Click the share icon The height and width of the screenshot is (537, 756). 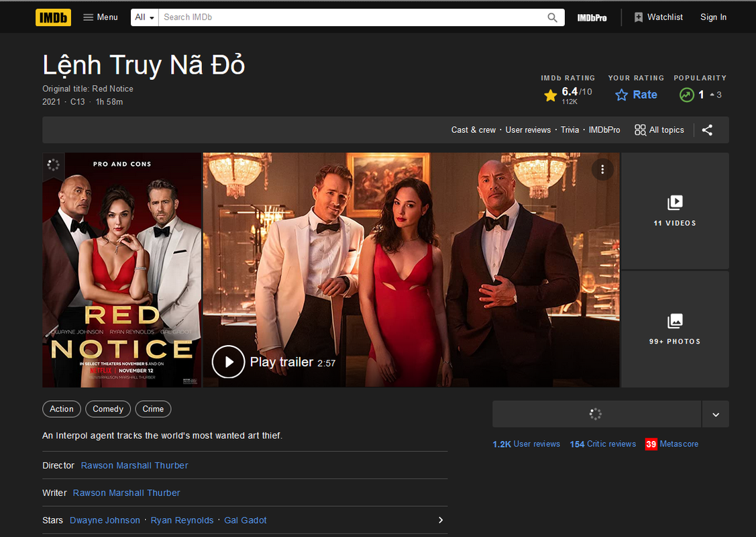(707, 130)
